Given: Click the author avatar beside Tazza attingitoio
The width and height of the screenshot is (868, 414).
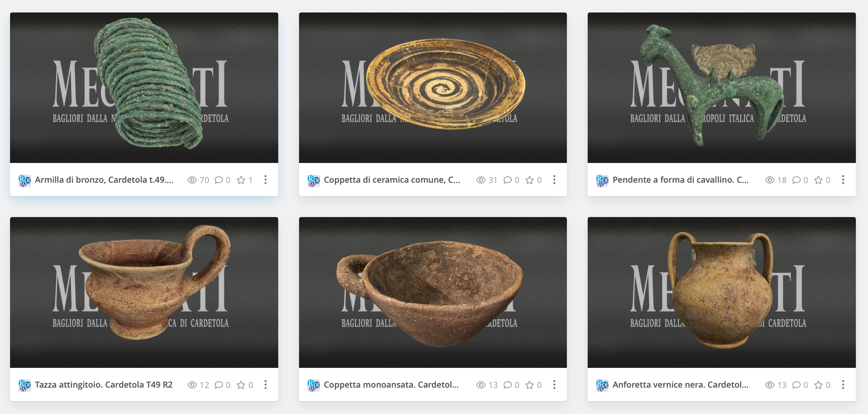Looking at the screenshot, I should tap(24, 385).
